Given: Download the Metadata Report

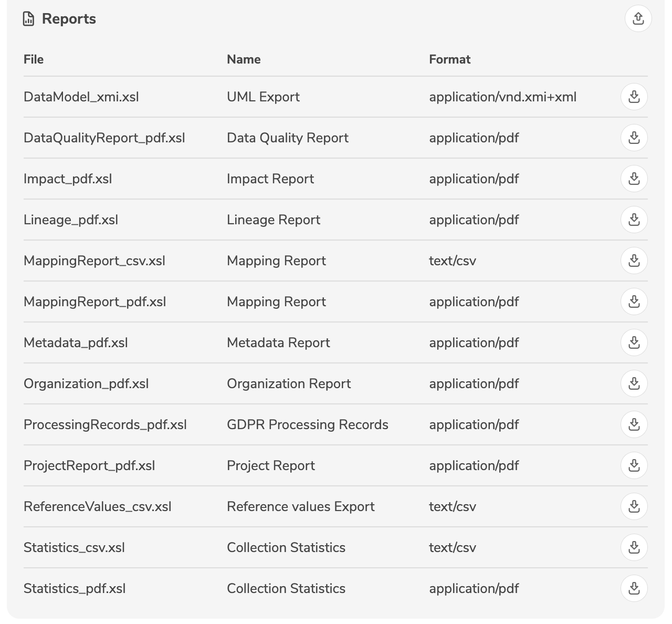Looking at the screenshot, I should pos(634,342).
